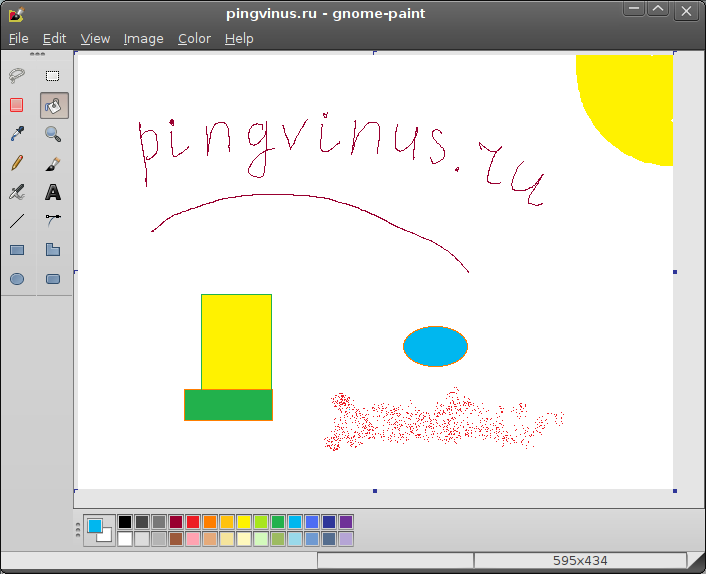The image size is (706, 574).
Task: Select the text tool
Action: tap(53, 192)
